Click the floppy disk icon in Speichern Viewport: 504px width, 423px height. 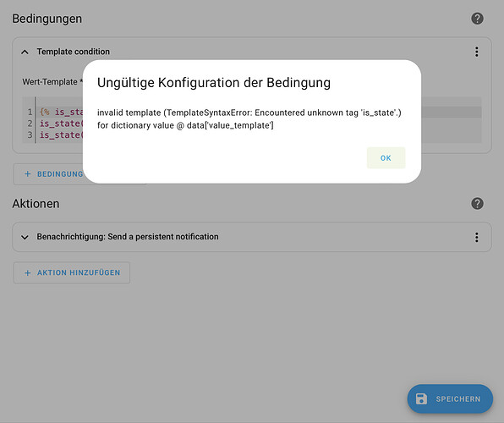421,398
